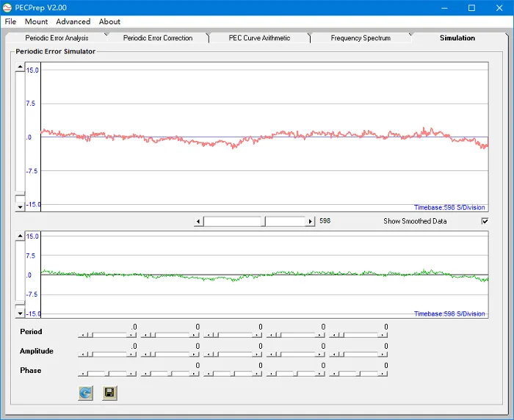This screenshot has height=420, width=514.
Task: Toggle the Show Smoothed Data checkbox
Action: (x=484, y=221)
